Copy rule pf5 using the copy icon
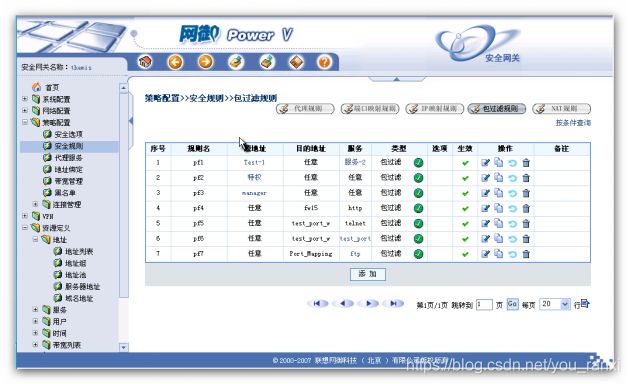The image size is (630, 384). click(x=499, y=223)
